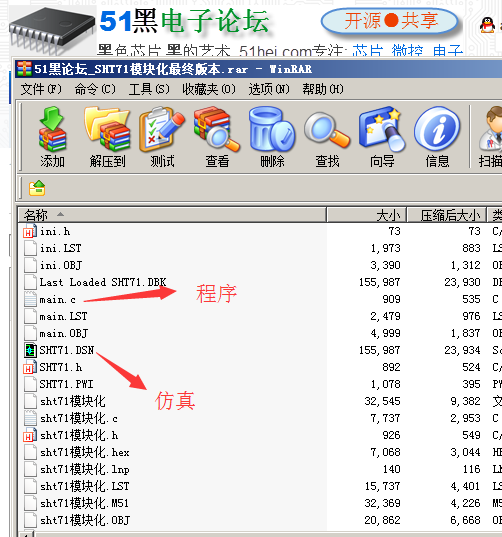
Task: Sort by 压缩后大小 column header
Action: click(x=447, y=215)
